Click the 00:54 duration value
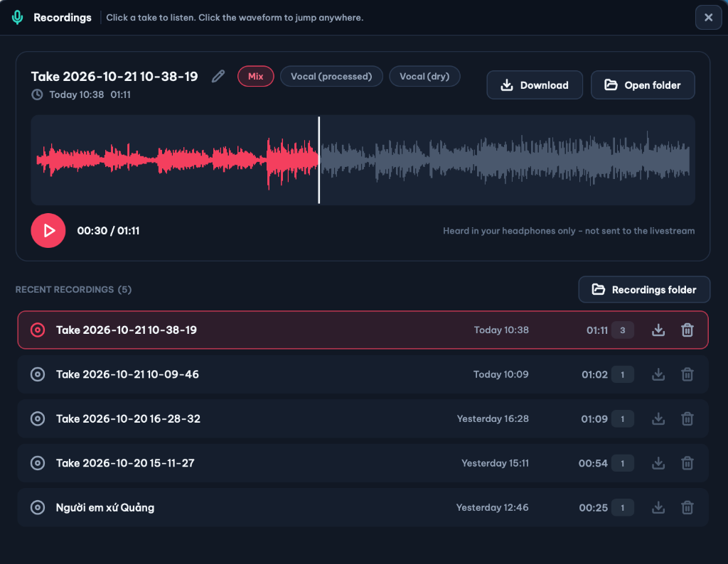Screen dimensions: 728x564 tap(593, 463)
